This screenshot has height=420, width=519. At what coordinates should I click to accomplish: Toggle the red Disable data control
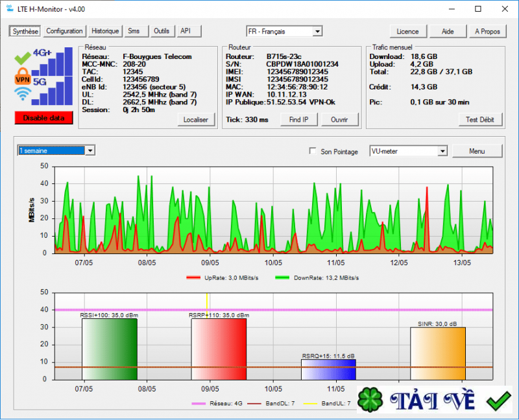coord(43,118)
